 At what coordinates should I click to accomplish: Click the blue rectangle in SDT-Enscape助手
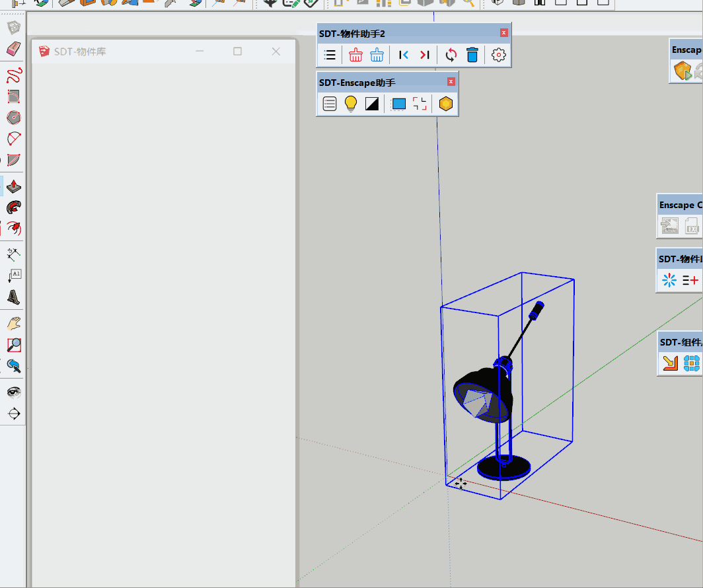pos(398,104)
